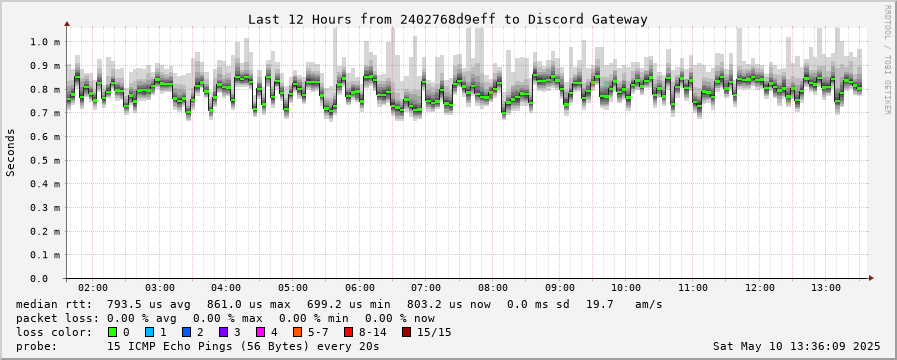Click the '02:00' time axis label
Viewport: 897px width, 360px height.
coord(93,288)
